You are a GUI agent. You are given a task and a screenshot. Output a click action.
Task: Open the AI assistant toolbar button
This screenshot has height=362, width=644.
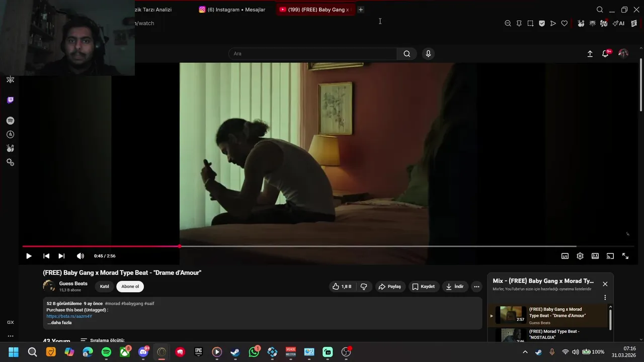(x=618, y=23)
